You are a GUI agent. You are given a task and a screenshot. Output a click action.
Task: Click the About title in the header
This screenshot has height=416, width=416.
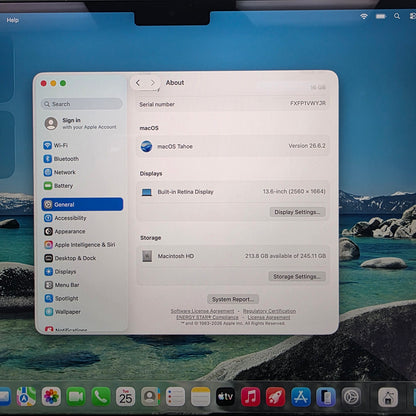(x=175, y=83)
